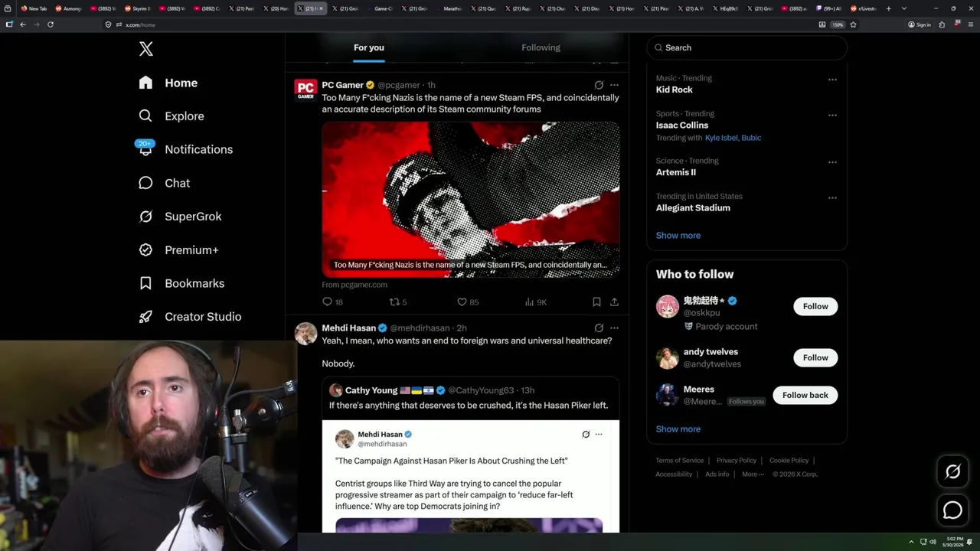
Task: Click the Search input field
Action: coord(746,47)
